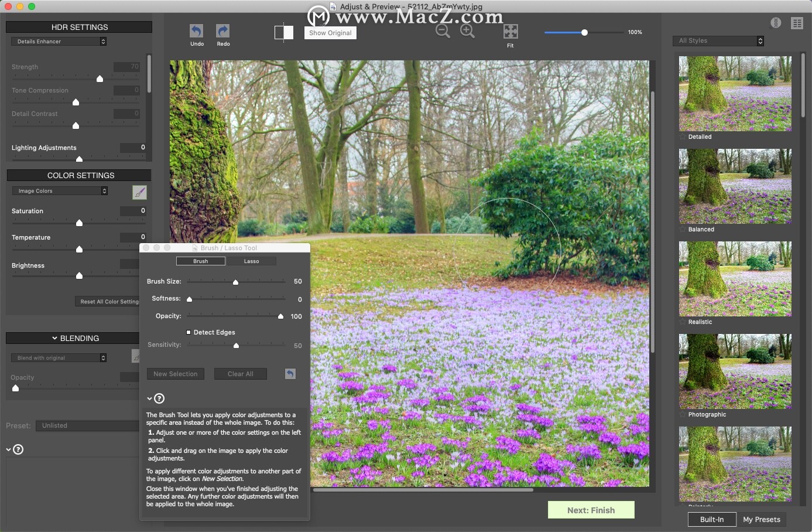The image size is (812, 532).
Task: Mark Balanced preset as favorite star
Action: click(683, 229)
